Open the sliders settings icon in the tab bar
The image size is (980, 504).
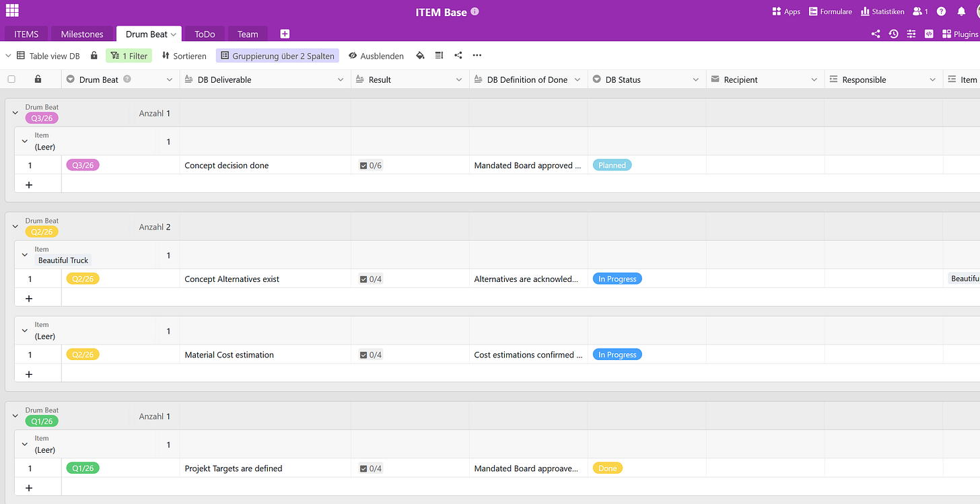pyautogui.click(x=911, y=34)
